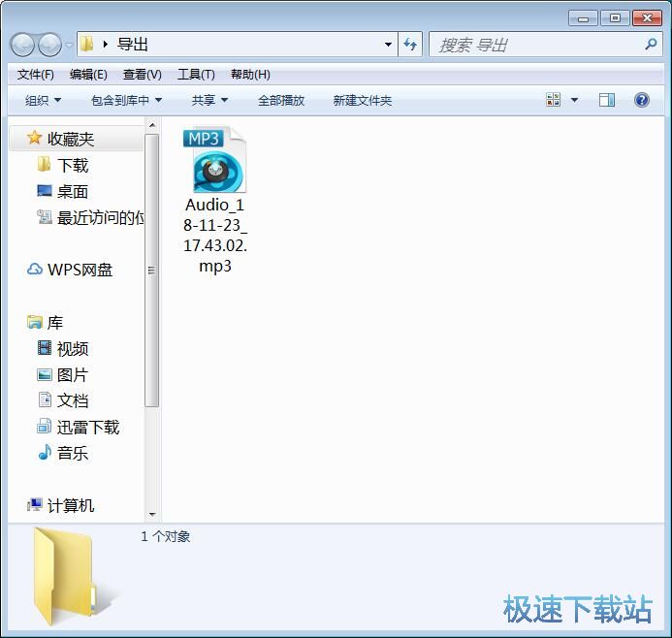This screenshot has height=638, width=672.
Task: Click the document icon beside 文档
Action: click(45, 399)
